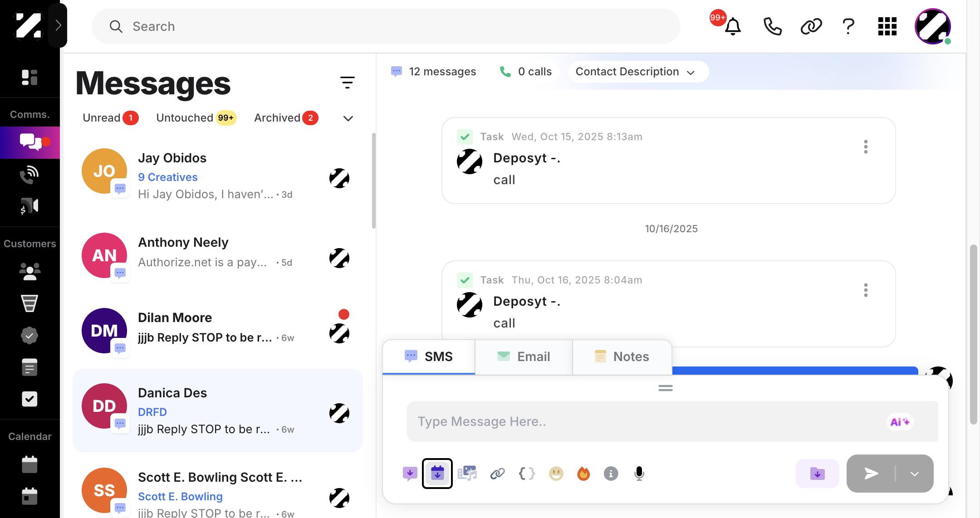Viewport: 980px width, 518px height.
Task: Open the contacts people icon in sidebar
Action: [29, 272]
